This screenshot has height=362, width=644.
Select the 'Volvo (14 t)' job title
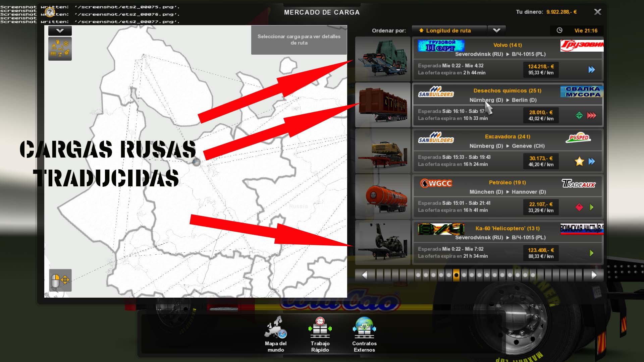(x=507, y=45)
